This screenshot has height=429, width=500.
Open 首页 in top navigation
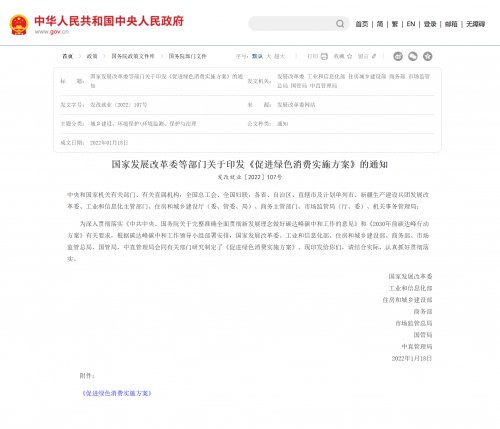pos(362,24)
